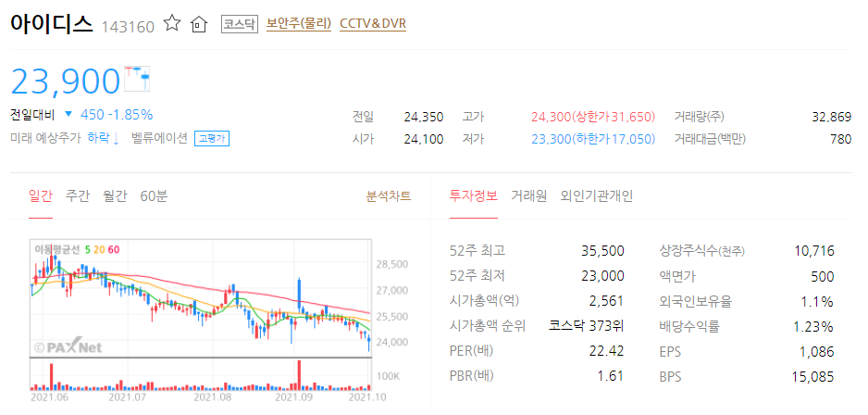Viewport: 868px width, 415px height.
Task: Select the 거래원 tab
Action: pyautogui.click(x=528, y=195)
